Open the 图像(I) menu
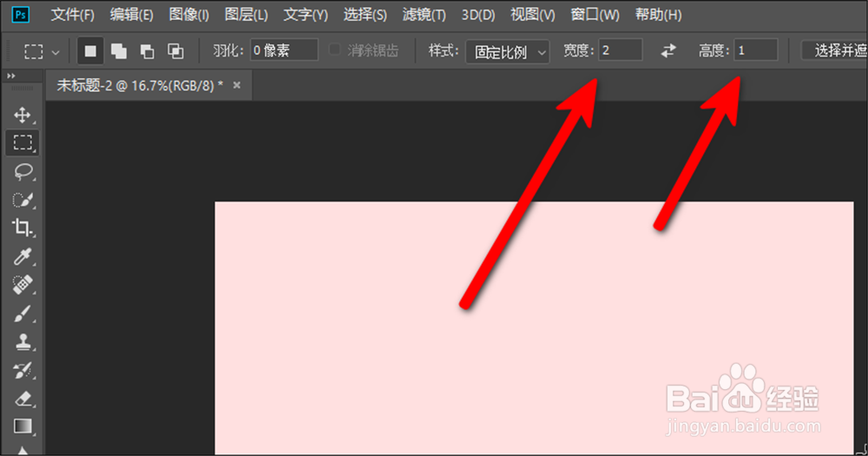 tap(188, 15)
